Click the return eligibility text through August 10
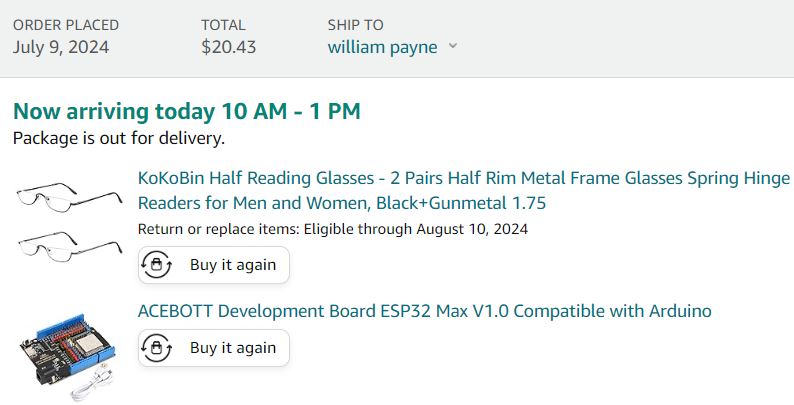 coord(333,229)
